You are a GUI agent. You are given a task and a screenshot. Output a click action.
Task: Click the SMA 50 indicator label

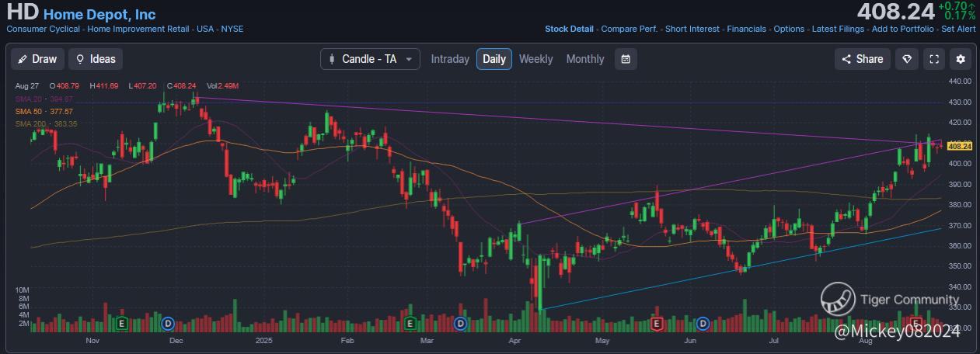pyautogui.click(x=44, y=112)
